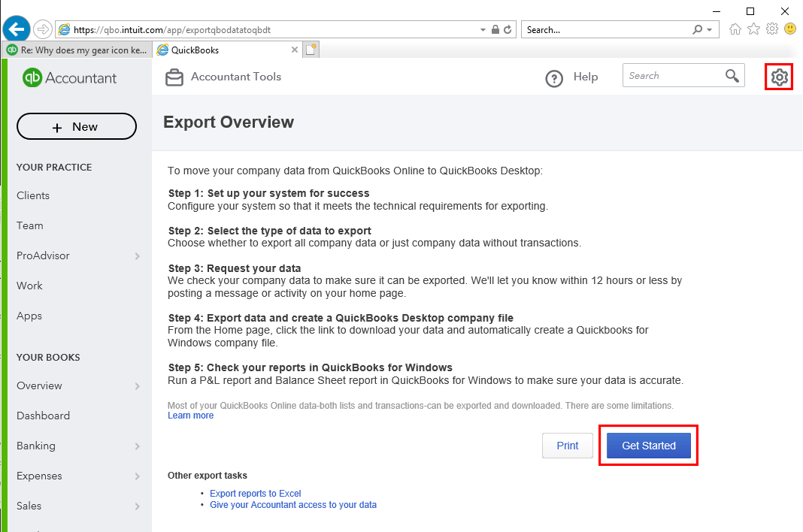Open a new tab with the new tab button
Image resolution: width=803 pixels, height=532 pixels.
311,49
